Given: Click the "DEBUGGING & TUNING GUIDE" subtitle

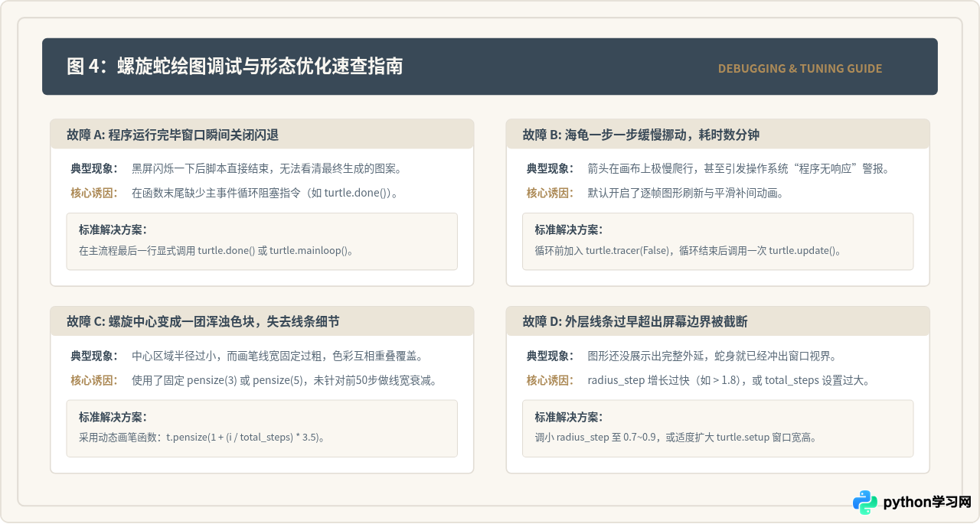Looking at the screenshot, I should (x=800, y=69).
